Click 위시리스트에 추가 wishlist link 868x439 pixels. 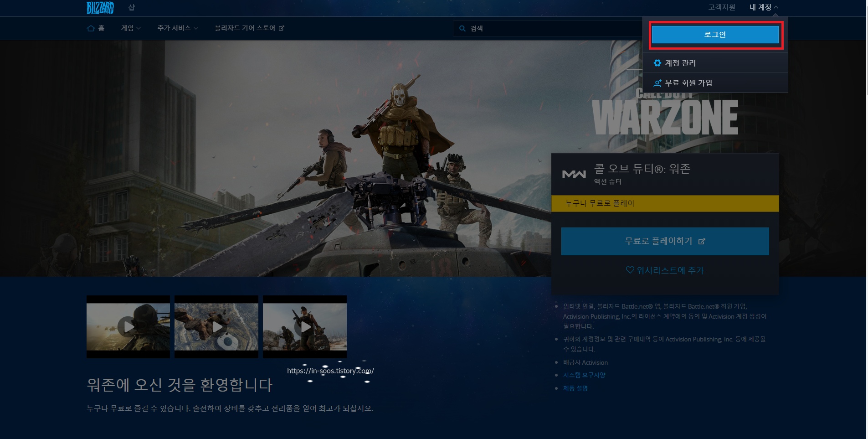point(665,270)
